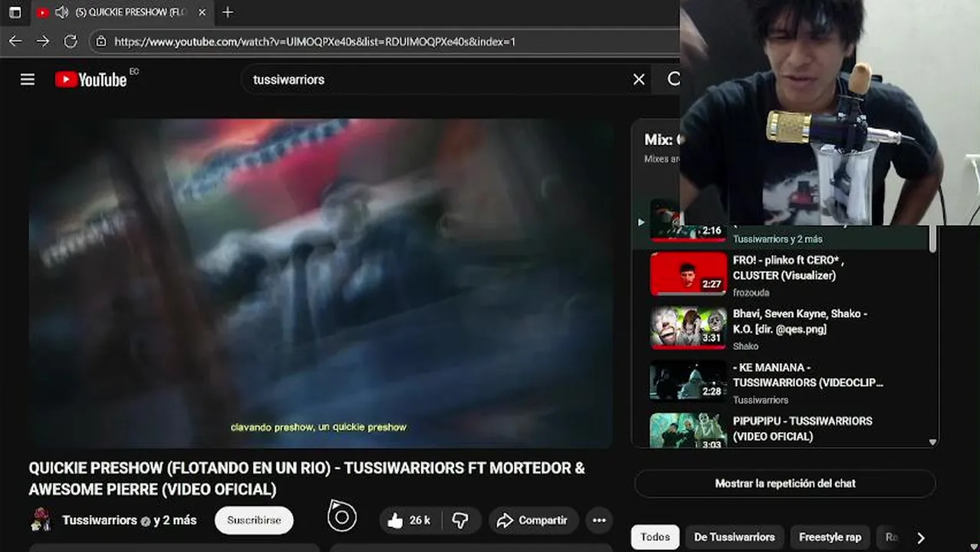Click the Mix playlist scrollbar thumb
This screenshot has height=552, width=980.
pyautogui.click(x=932, y=238)
